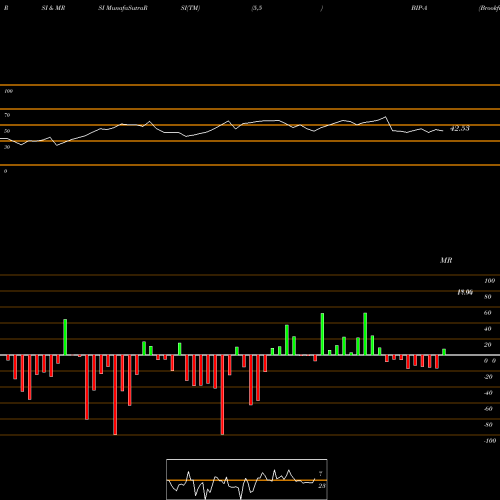Click the '0' label below RSI chart
Screen dimensions: 500x500
click(x=5, y=171)
